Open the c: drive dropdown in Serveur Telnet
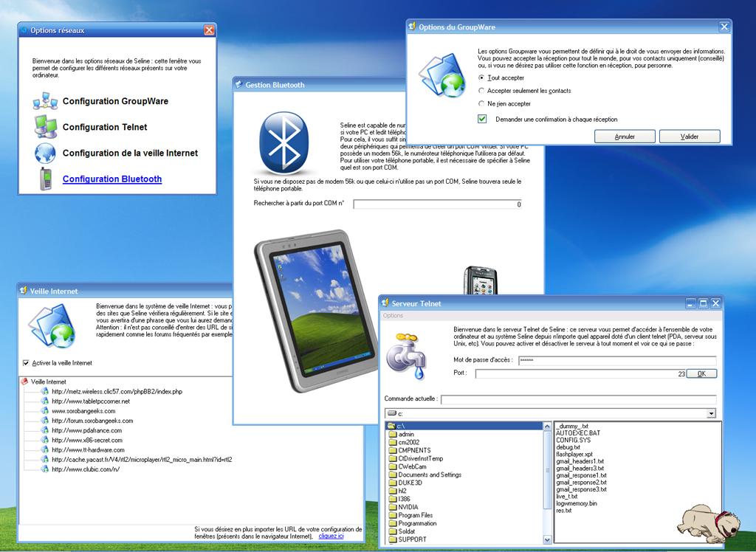The image size is (756, 552). click(711, 414)
